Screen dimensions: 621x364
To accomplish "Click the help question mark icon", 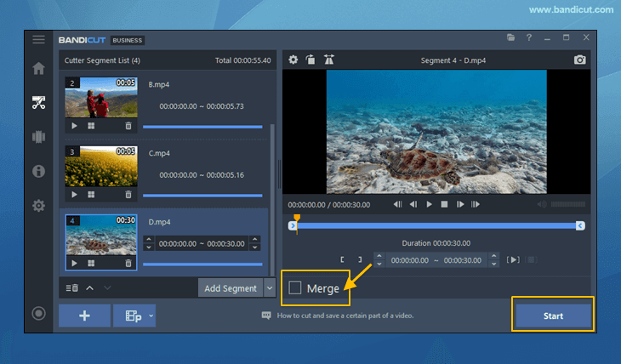I will pyautogui.click(x=529, y=38).
